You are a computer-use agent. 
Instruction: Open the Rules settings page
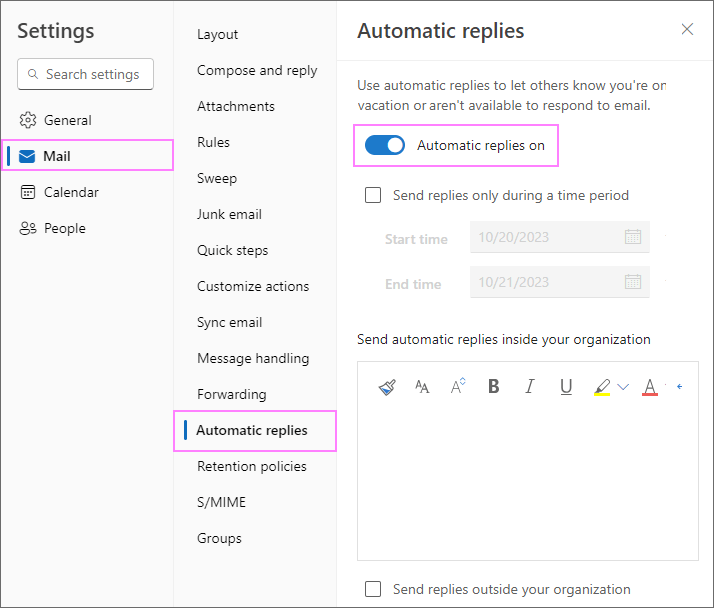pyautogui.click(x=213, y=142)
